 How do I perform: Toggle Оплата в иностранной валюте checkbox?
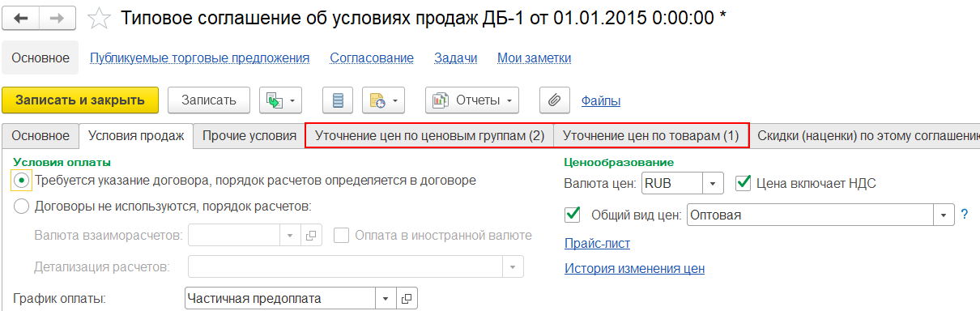click(x=341, y=235)
